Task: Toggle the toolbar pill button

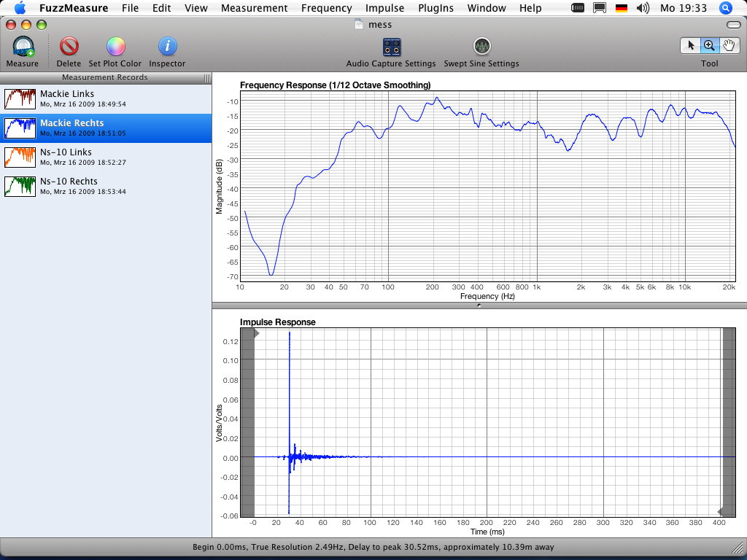Action: (734, 25)
